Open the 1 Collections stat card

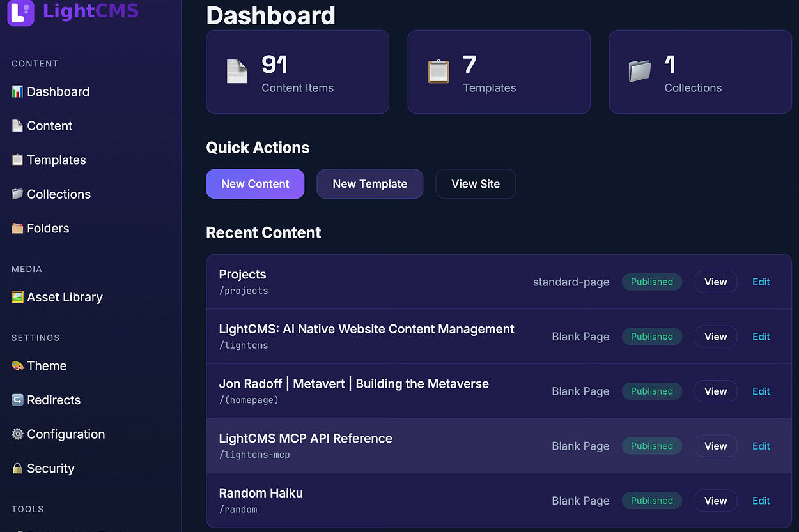tap(701, 72)
